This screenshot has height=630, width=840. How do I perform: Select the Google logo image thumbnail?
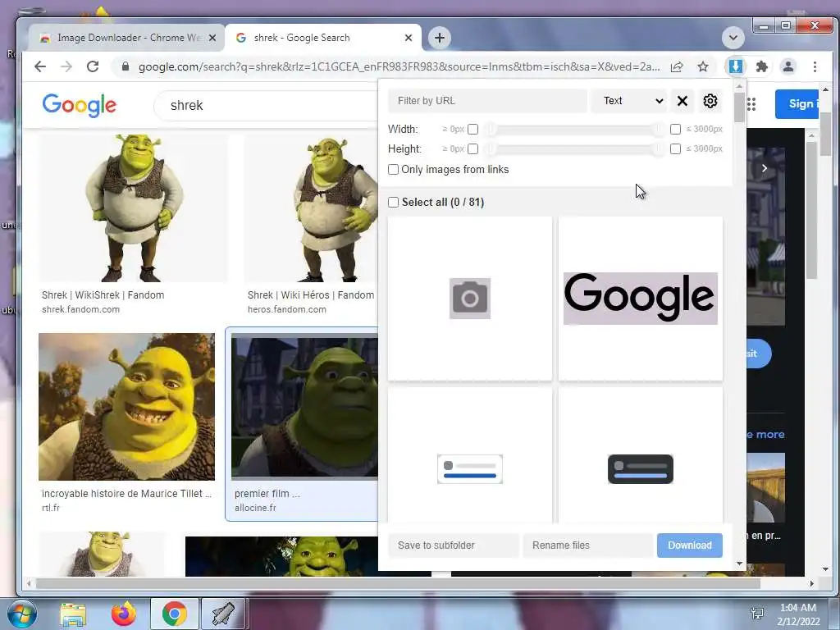point(640,299)
